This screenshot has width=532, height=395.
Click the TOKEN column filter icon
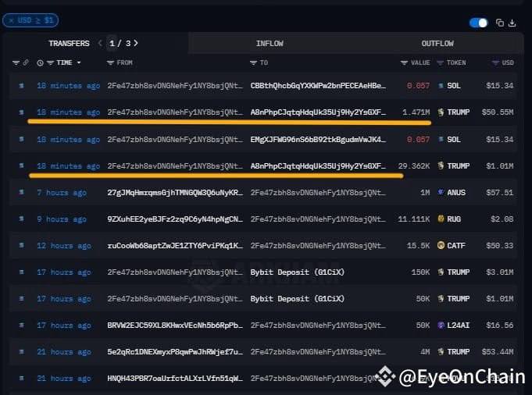pyautogui.click(x=441, y=62)
